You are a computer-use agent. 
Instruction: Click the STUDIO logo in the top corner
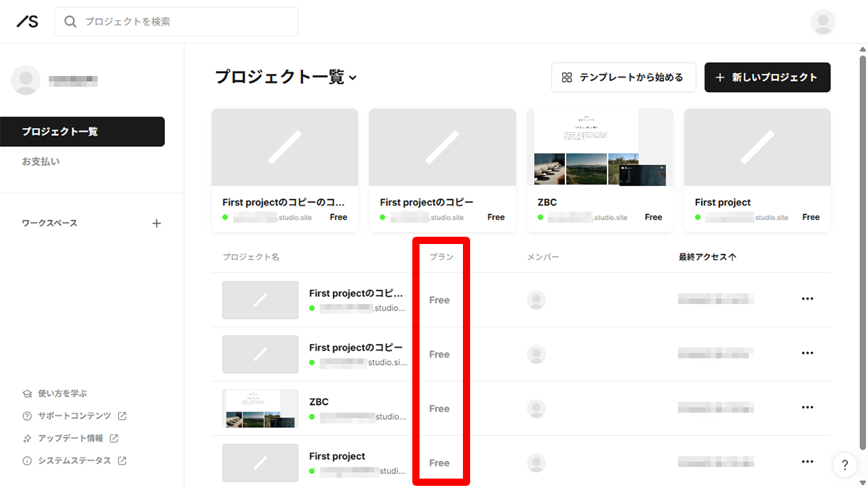(x=27, y=20)
